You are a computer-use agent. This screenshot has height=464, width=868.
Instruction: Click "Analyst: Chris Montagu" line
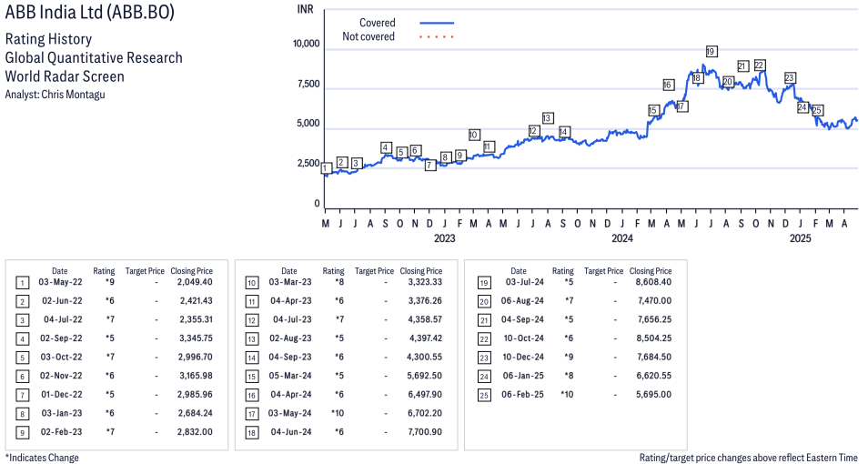coord(55,94)
